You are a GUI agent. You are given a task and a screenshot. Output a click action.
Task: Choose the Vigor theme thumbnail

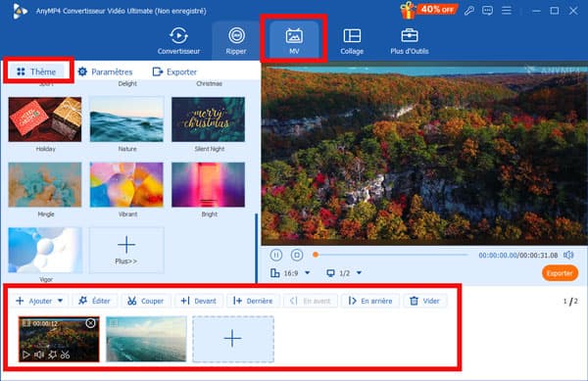click(45, 250)
